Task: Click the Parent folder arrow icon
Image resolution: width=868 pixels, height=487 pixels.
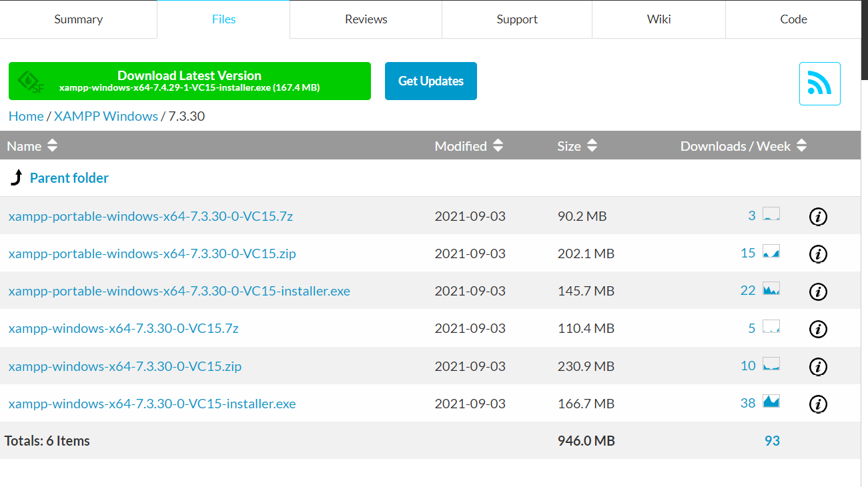Action: tap(17, 177)
